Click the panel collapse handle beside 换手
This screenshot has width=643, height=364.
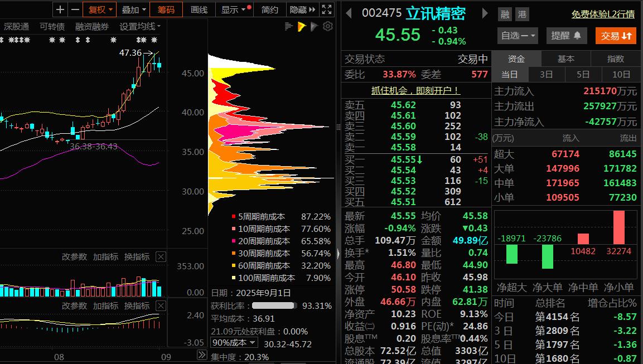pyautogui.click(x=339, y=254)
